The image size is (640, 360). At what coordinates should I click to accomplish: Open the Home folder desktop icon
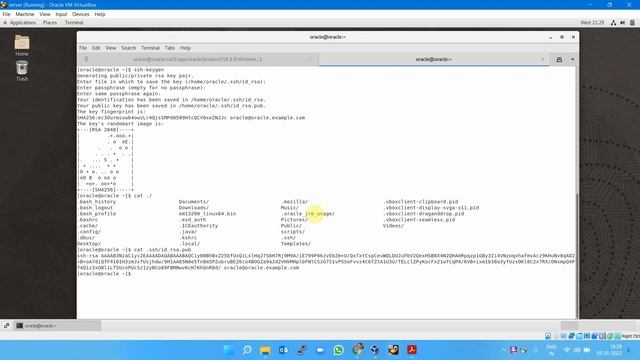coord(22,44)
